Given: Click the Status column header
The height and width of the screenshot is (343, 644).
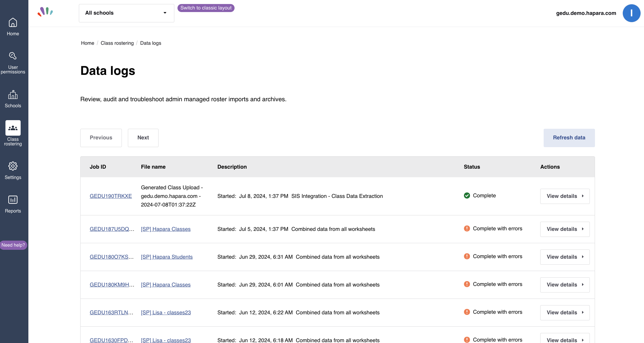Looking at the screenshot, I should point(472,167).
